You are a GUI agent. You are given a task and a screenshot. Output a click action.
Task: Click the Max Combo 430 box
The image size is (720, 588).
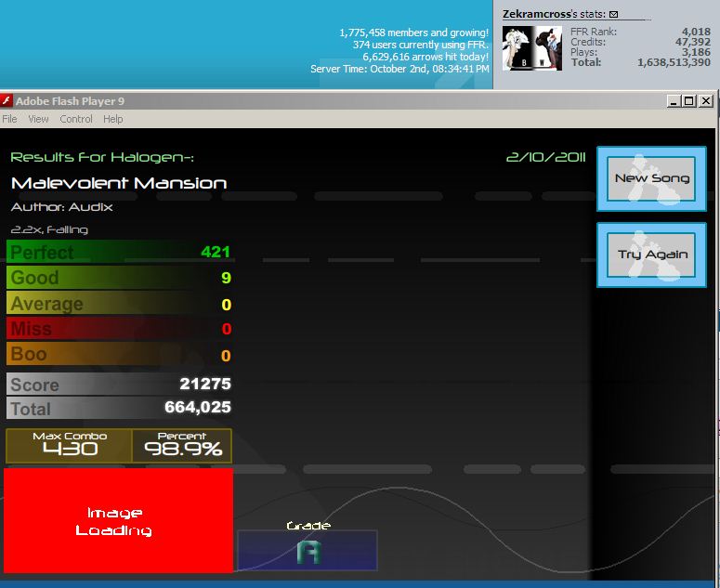[69, 446]
